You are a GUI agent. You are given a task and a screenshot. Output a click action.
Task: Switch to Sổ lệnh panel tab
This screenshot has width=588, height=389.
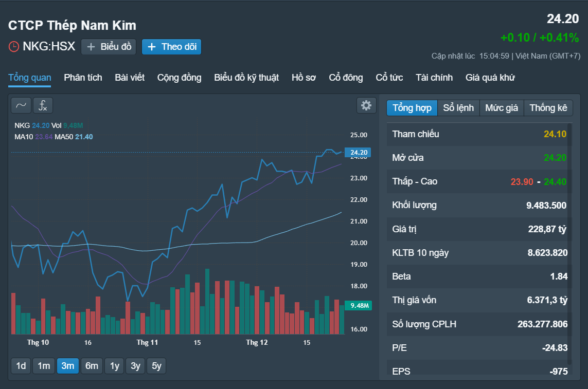coord(458,108)
